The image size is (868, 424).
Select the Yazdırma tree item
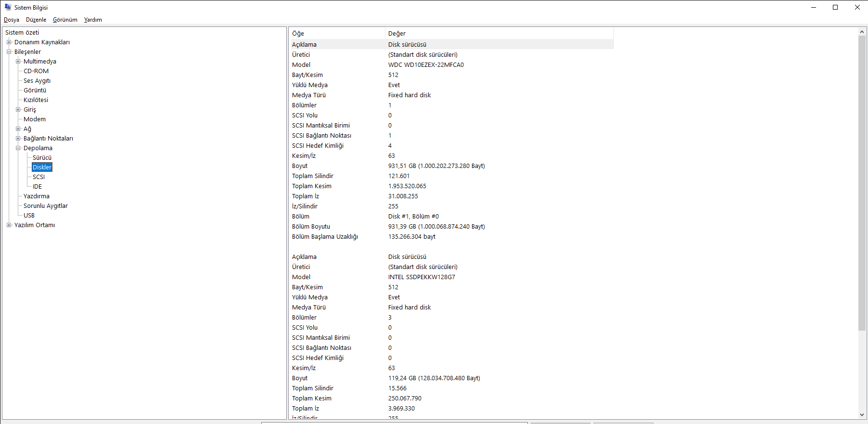pos(37,196)
